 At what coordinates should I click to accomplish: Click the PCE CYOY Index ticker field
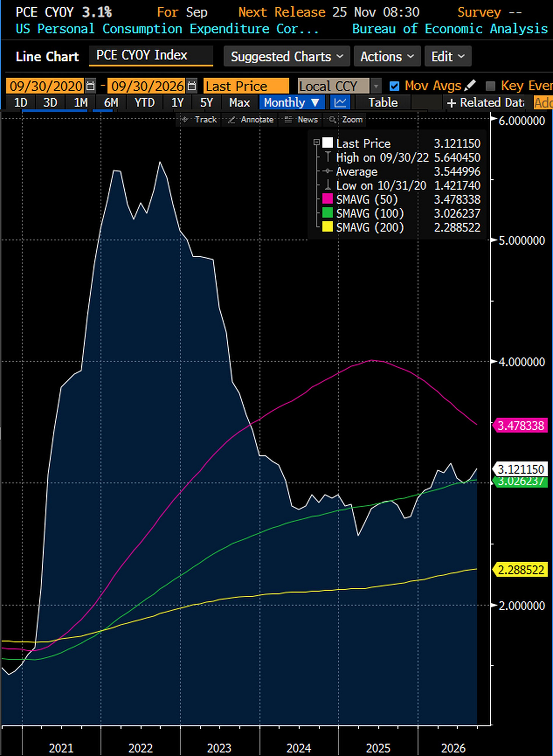[151, 55]
